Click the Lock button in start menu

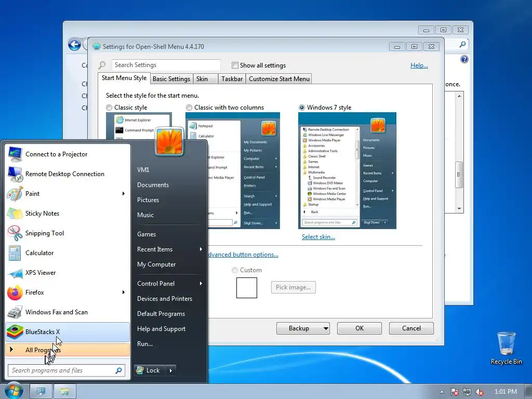[x=149, y=370]
